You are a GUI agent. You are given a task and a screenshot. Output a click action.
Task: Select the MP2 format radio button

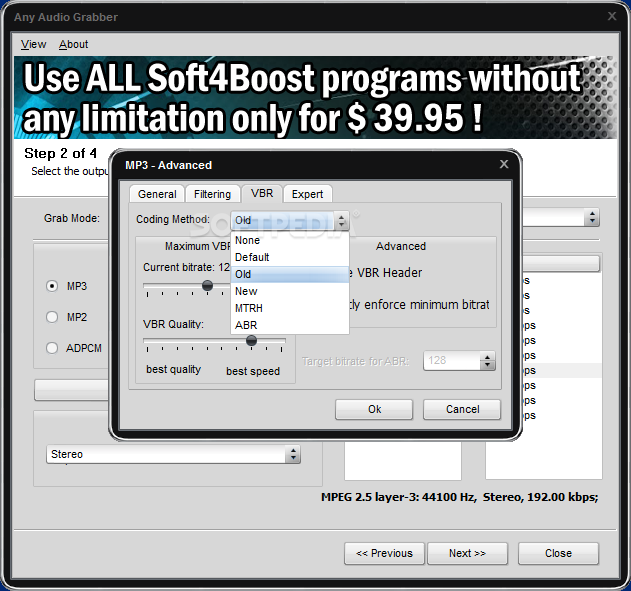point(52,317)
